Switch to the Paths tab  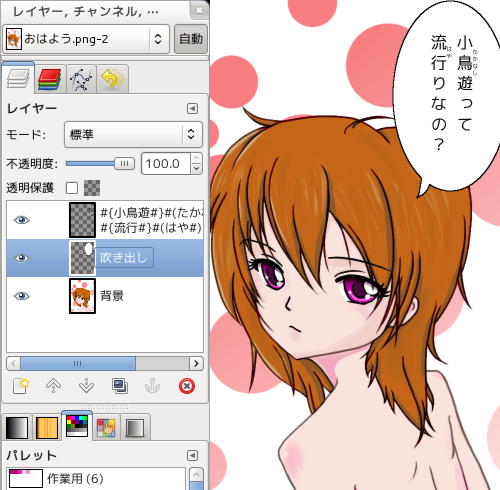coord(81,79)
